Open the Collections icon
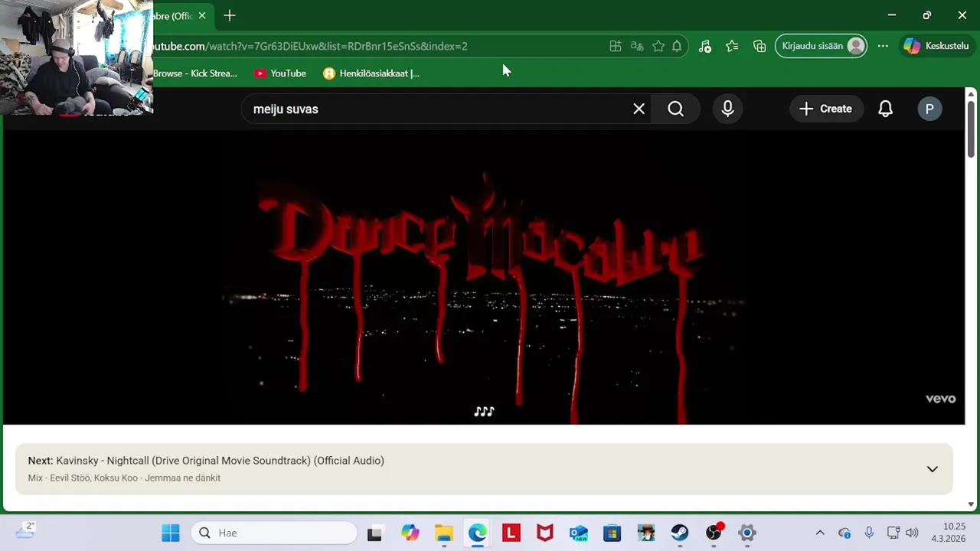980x551 pixels. pos(759,46)
